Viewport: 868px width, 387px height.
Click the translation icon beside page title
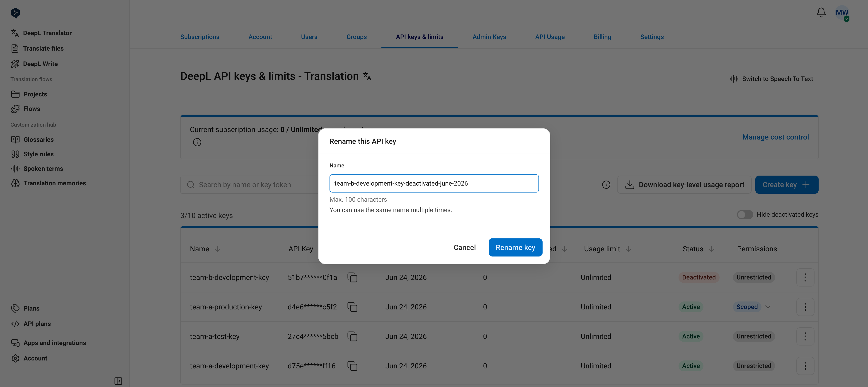367,76
